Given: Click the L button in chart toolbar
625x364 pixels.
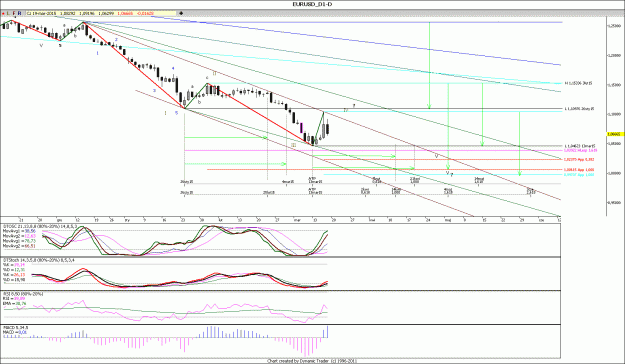Looking at the screenshot, I should (x=8, y=13).
